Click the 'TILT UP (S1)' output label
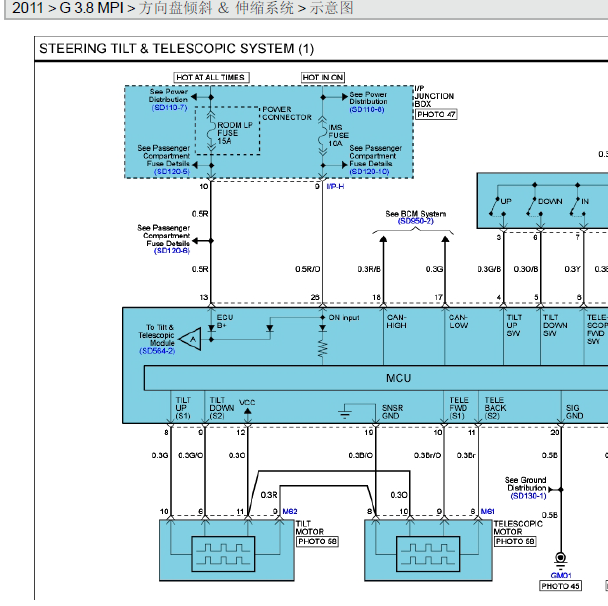 [183, 408]
